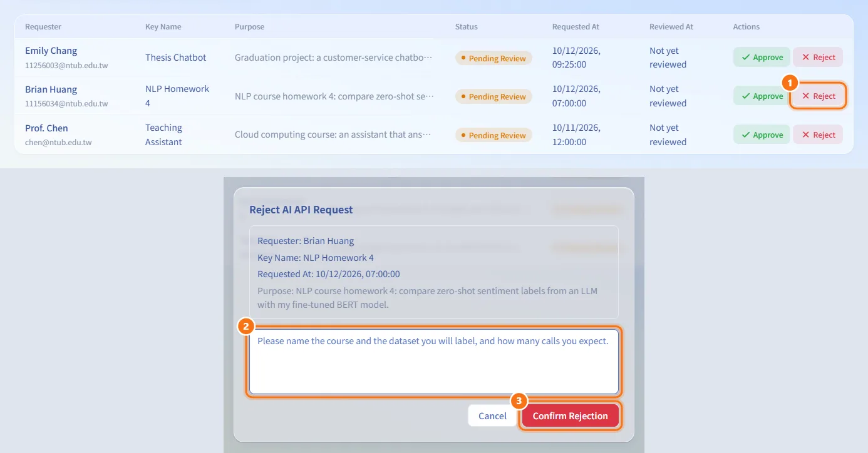Click the Purpose description in the dialog
868x453 pixels.
(x=428, y=298)
